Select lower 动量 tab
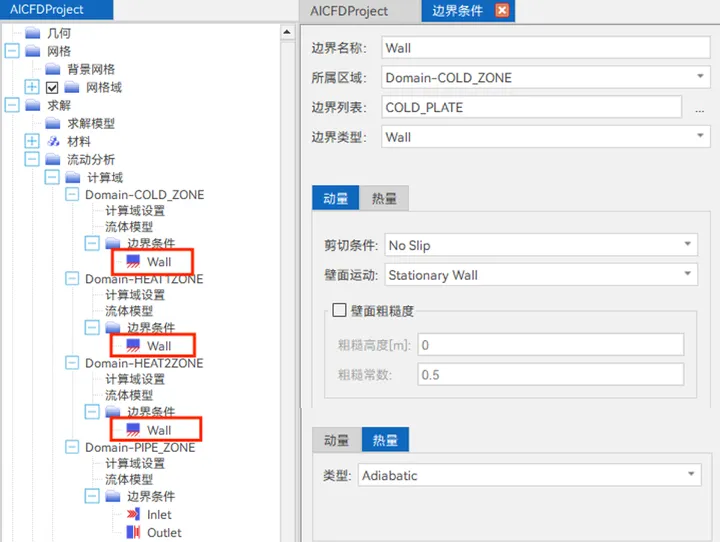This screenshot has height=542, width=720. [337, 440]
